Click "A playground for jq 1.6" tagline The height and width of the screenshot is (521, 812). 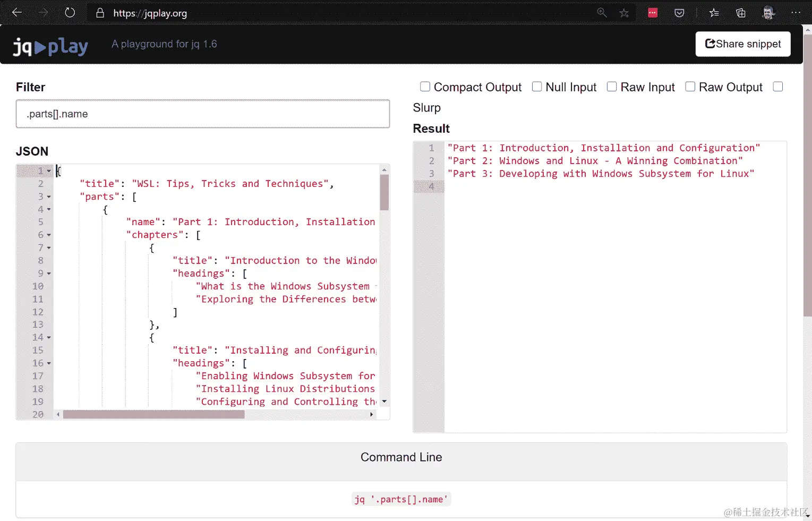[x=164, y=44]
